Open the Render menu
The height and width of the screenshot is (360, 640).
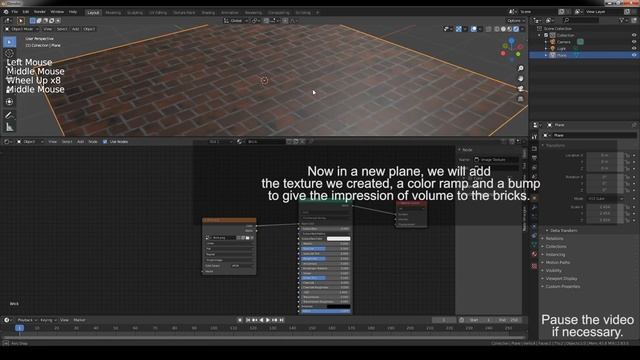pyautogui.click(x=40, y=12)
